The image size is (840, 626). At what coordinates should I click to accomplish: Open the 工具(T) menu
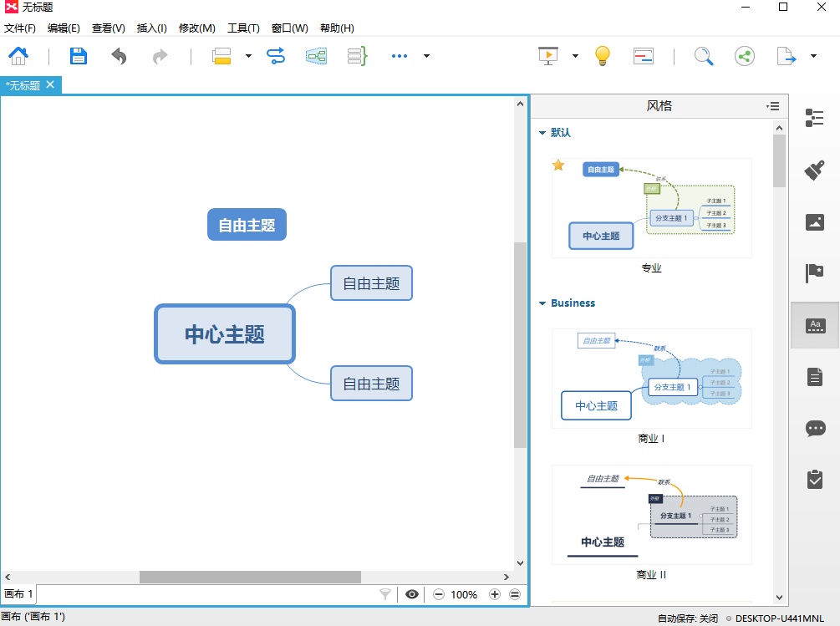coord(243,28)
